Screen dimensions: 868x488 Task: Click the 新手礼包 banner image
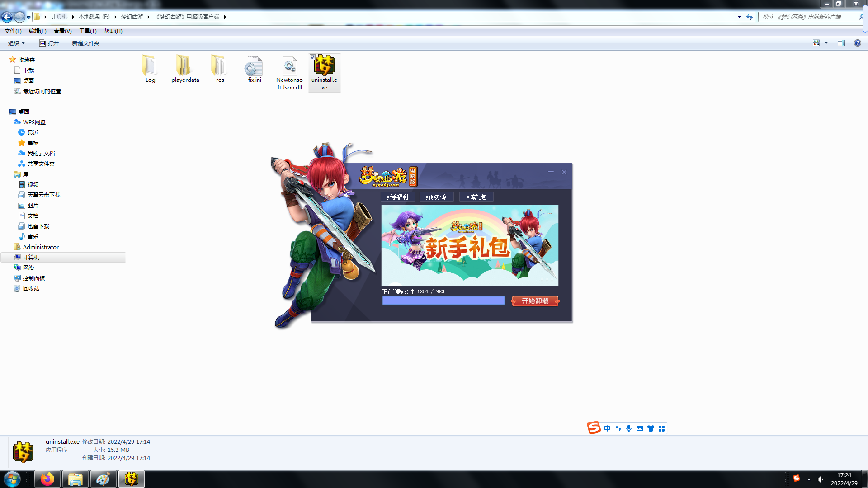(x=470, y=245)
